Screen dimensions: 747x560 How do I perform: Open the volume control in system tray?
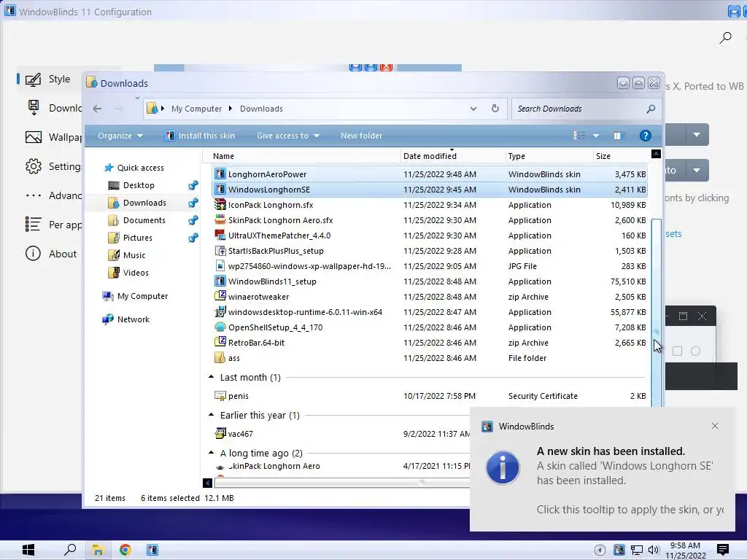tap(653, 550)
